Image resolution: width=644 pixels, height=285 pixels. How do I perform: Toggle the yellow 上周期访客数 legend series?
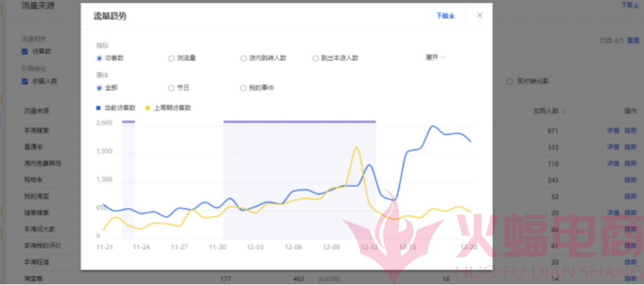[169, 108]
